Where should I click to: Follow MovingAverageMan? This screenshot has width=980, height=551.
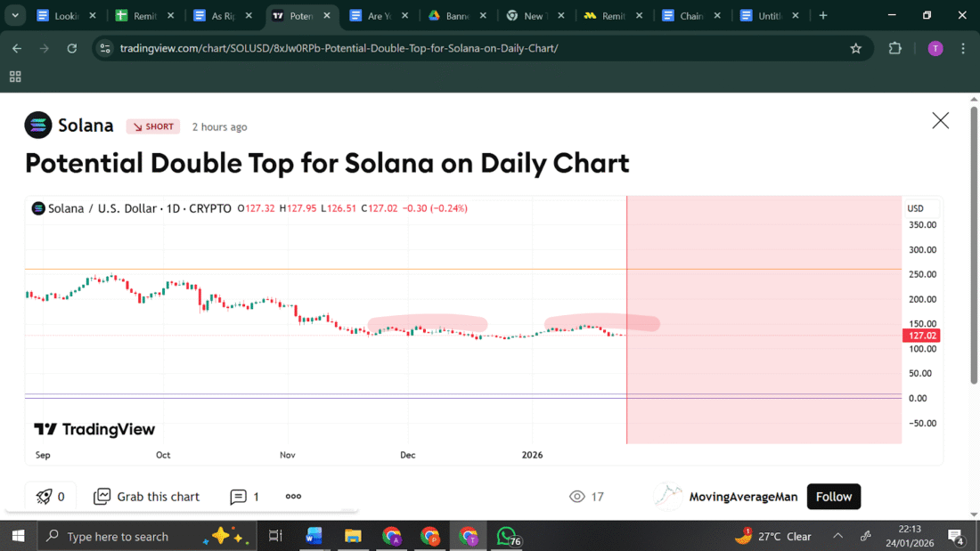tap(834, 497)
